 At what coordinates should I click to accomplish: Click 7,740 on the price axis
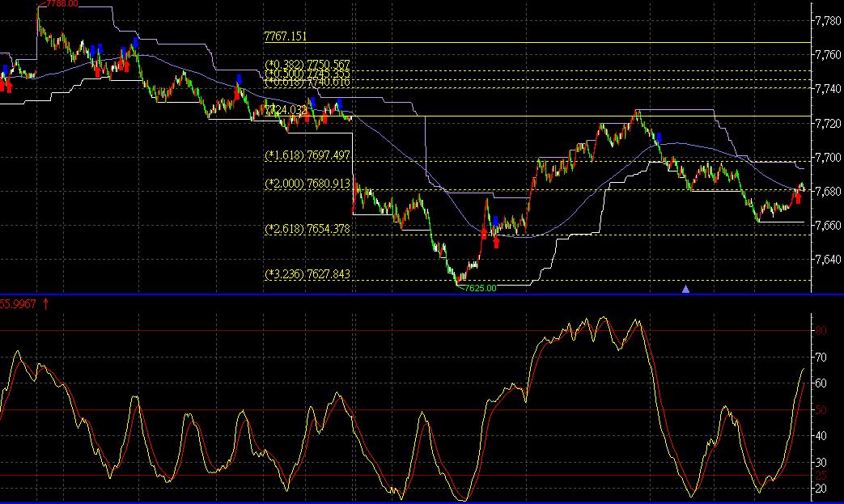tap(828, 89)
